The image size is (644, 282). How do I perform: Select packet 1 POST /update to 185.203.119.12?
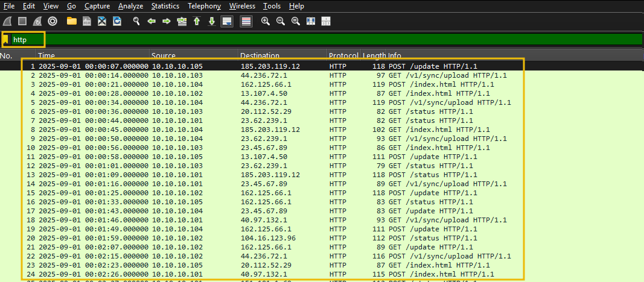[x=322, y=66]
